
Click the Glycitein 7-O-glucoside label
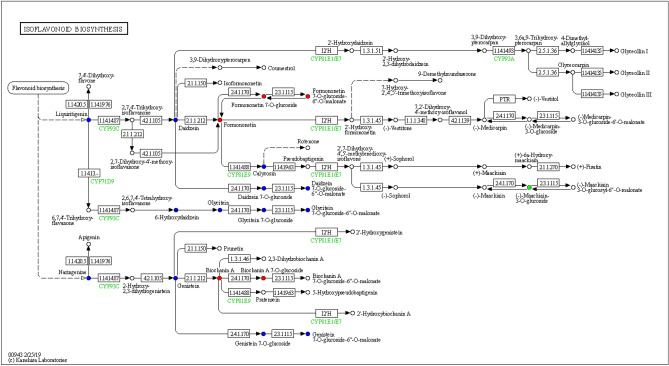point(265,220)
